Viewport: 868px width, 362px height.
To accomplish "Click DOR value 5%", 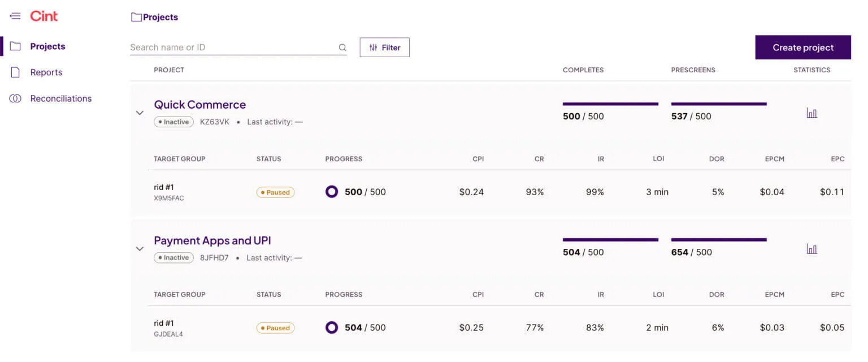I will [718, 192].
